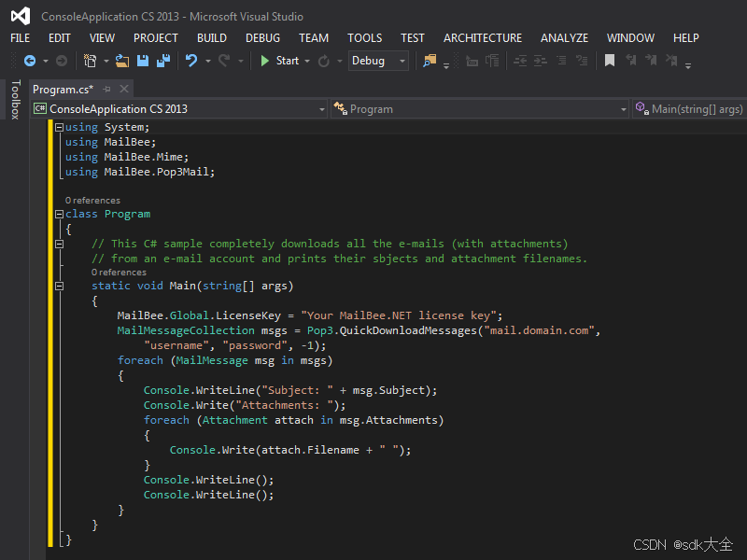747x560 pixels.
Task: Click the Navigate Backward arrow icon
Action: coord(31,63)
